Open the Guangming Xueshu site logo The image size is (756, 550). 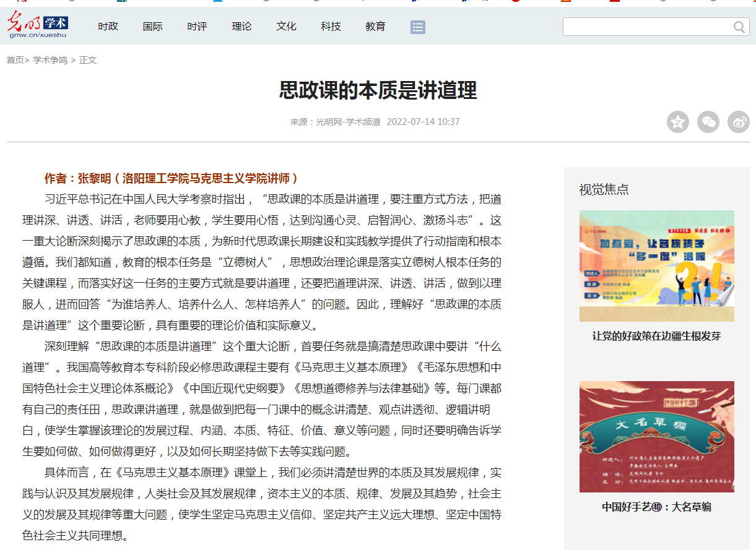pos(37,25)
